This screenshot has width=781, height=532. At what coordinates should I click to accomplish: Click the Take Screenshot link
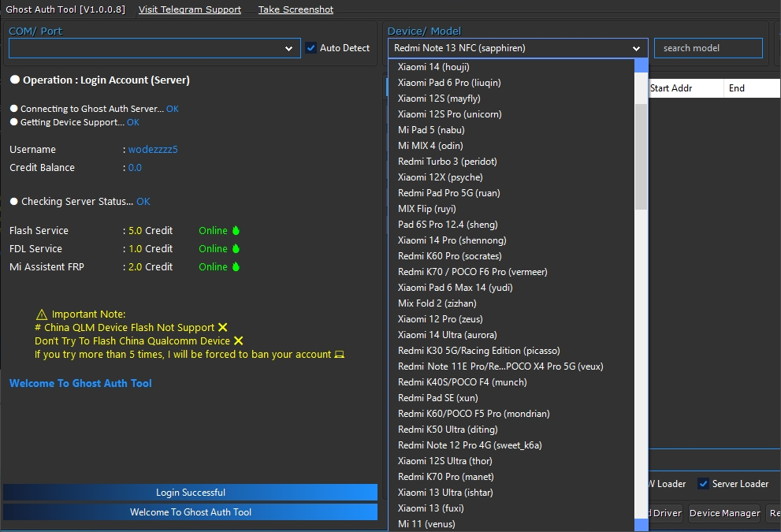[x=296, y=9]
